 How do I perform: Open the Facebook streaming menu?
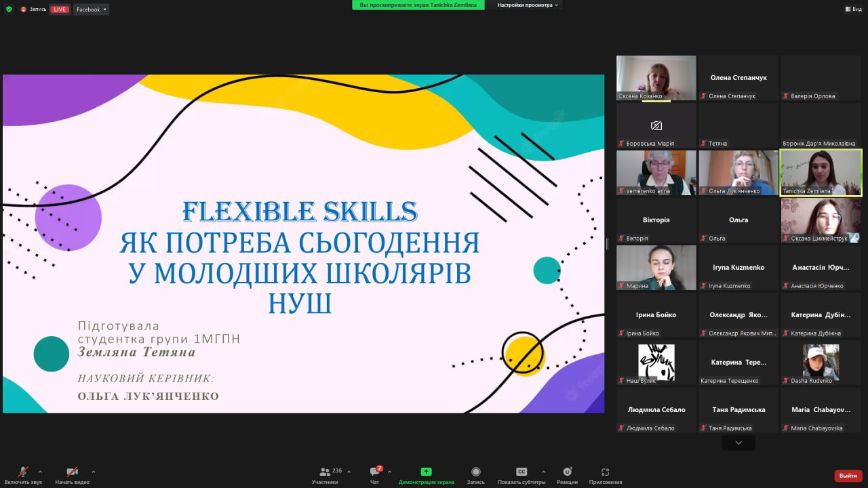point(91,9)
